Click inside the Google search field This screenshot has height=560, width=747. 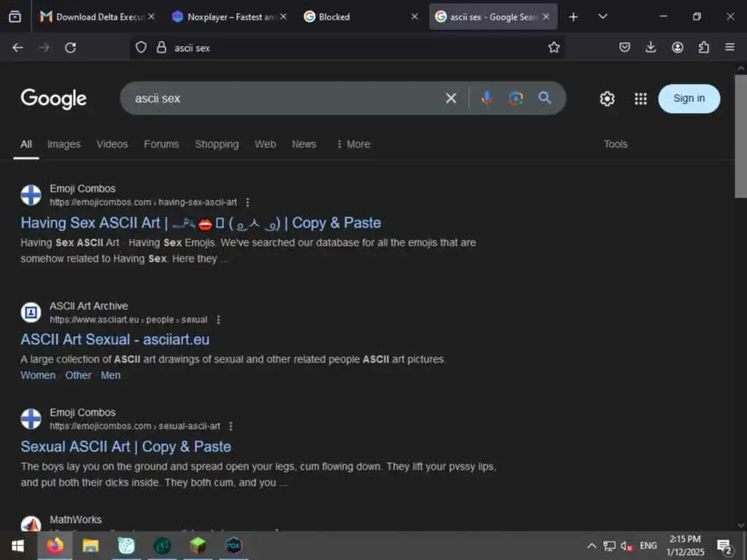point(286,98)
